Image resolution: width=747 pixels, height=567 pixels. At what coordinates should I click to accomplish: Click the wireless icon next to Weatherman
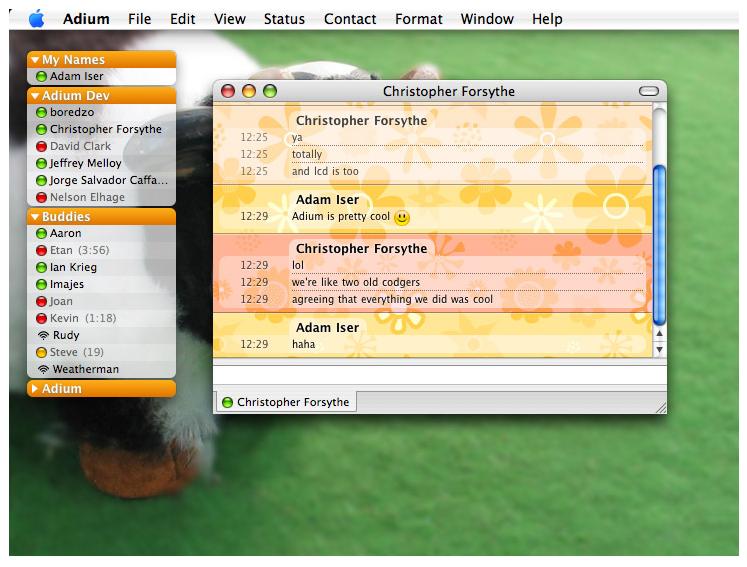point(42,370)
